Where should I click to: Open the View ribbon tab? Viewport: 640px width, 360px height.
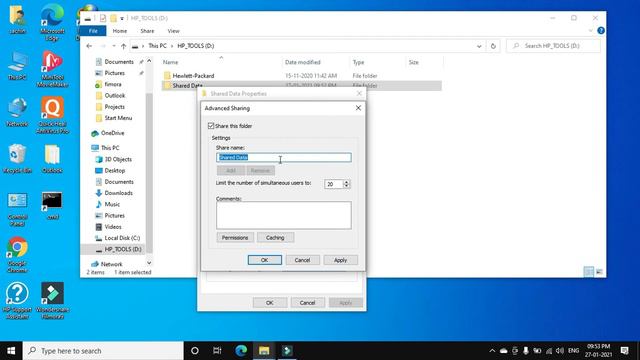(x=173, y=31)
